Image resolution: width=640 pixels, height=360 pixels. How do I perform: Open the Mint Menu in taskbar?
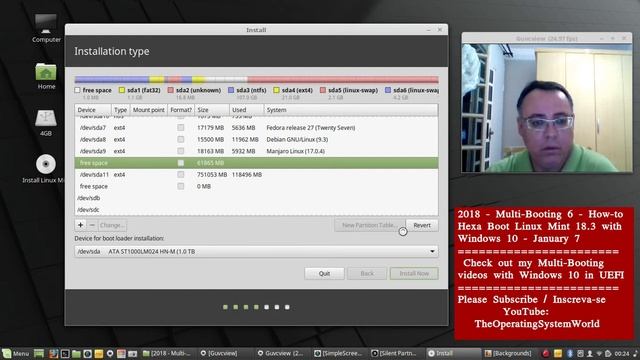pyautogui.click(x=16, y=353)
